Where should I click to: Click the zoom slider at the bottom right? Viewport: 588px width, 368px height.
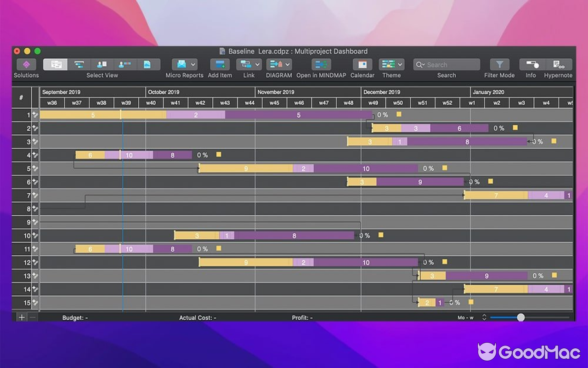(x=520, y=317)
